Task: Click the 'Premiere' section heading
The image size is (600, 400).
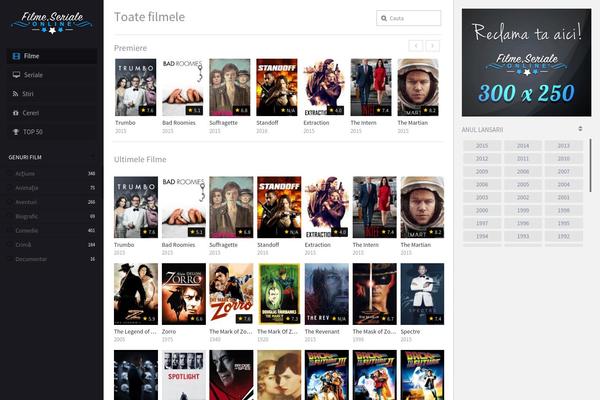Action: point(130,48)
